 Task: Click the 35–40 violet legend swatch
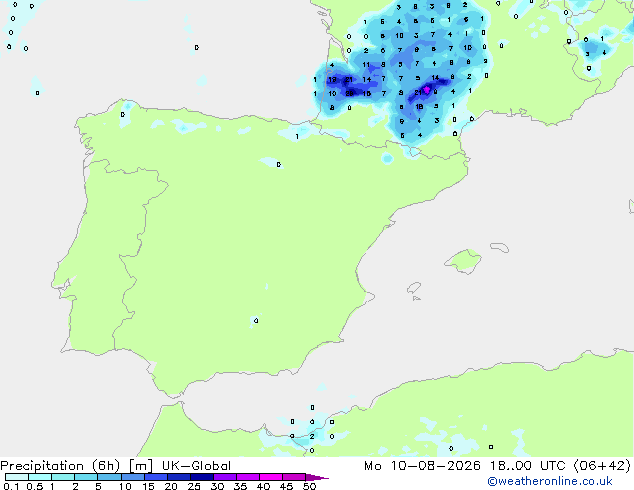(247, 477)
